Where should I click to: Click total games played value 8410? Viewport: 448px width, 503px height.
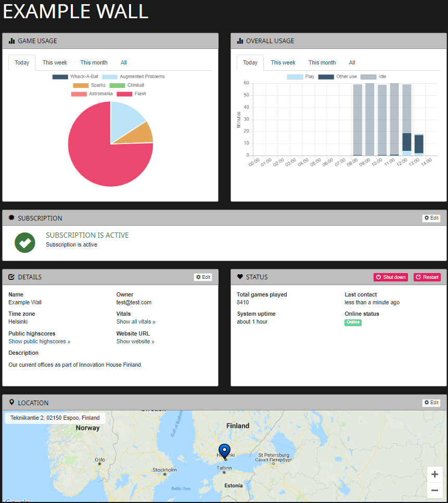[x=242, y=302]
